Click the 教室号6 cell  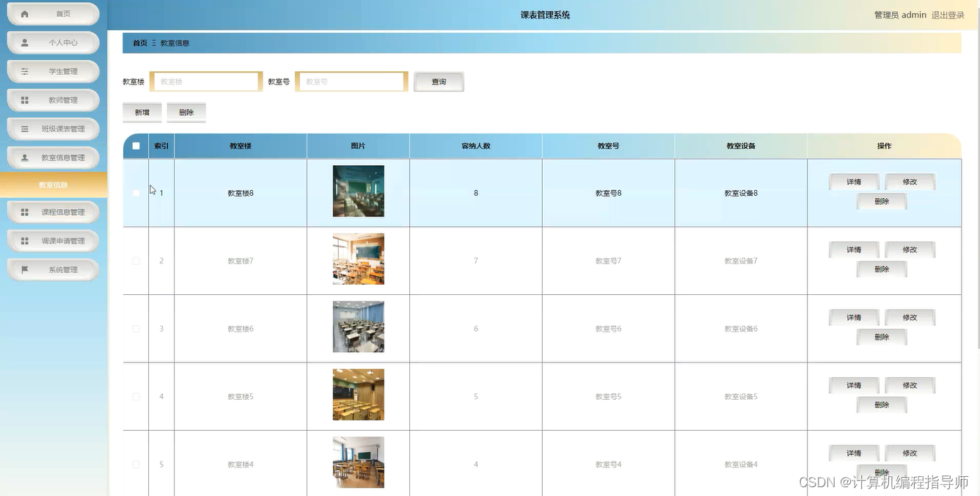[608, 329]
